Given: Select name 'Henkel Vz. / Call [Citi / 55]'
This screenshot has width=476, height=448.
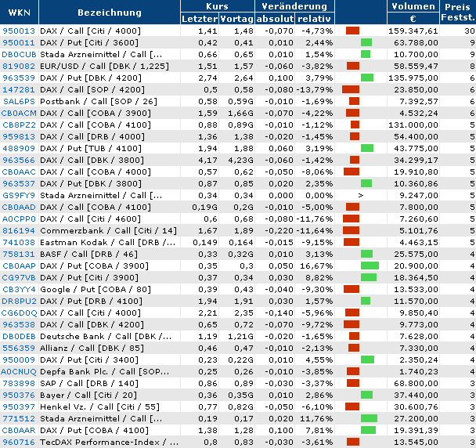Looking at the screenshot, I should (x=100, y=407).
